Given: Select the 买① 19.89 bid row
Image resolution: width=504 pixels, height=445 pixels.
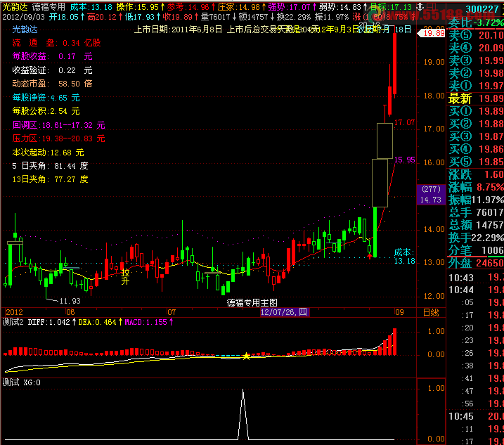Looking at the screenshot, I should click(476, 111).
